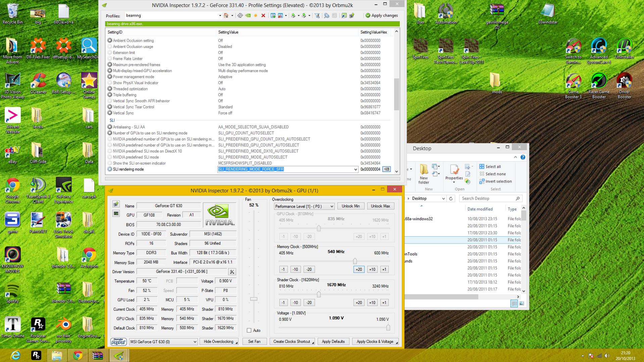Click the reset value icon on SLI rendering mode row
The width and height of the screenshot is (644, 362).
[x=387, y=169]
